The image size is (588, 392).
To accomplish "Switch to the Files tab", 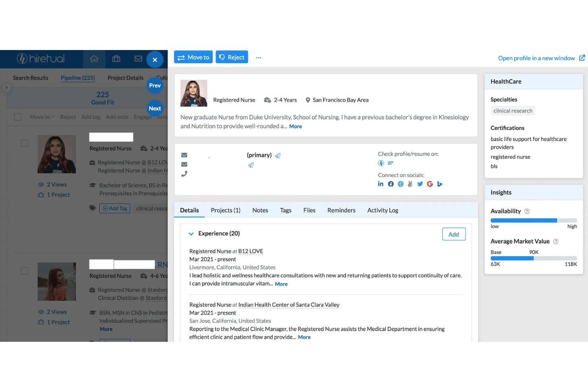I will coord(309,210).
